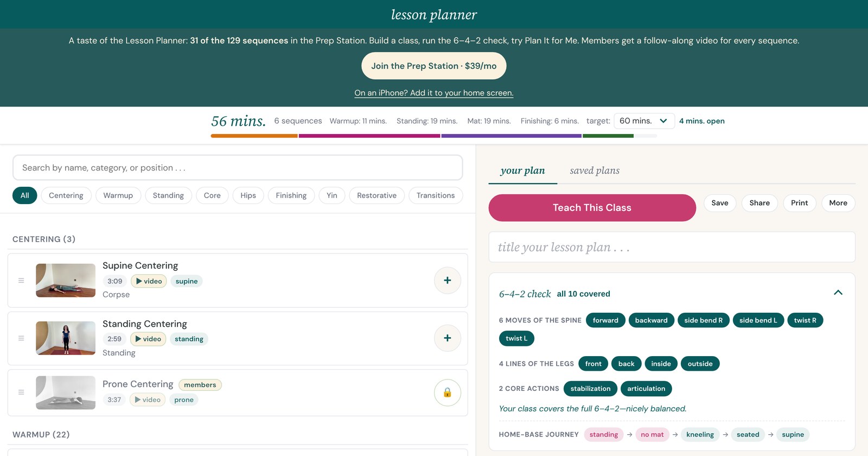
Task: Filter sequences by Finishing
Action: point(291,195)
